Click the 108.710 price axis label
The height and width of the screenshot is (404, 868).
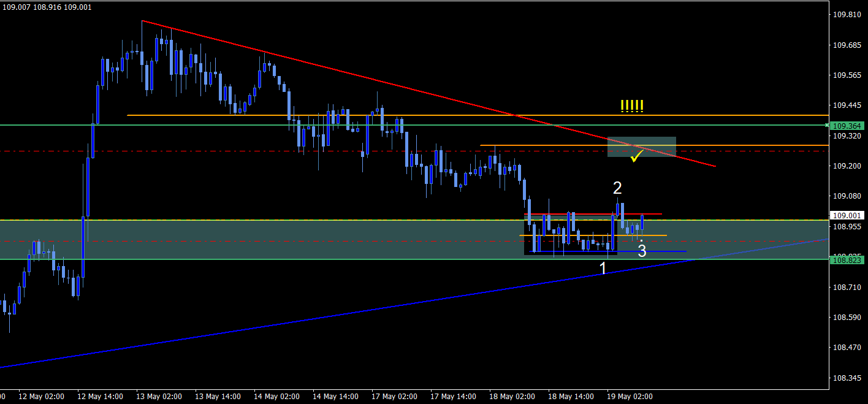click(847, 288)
